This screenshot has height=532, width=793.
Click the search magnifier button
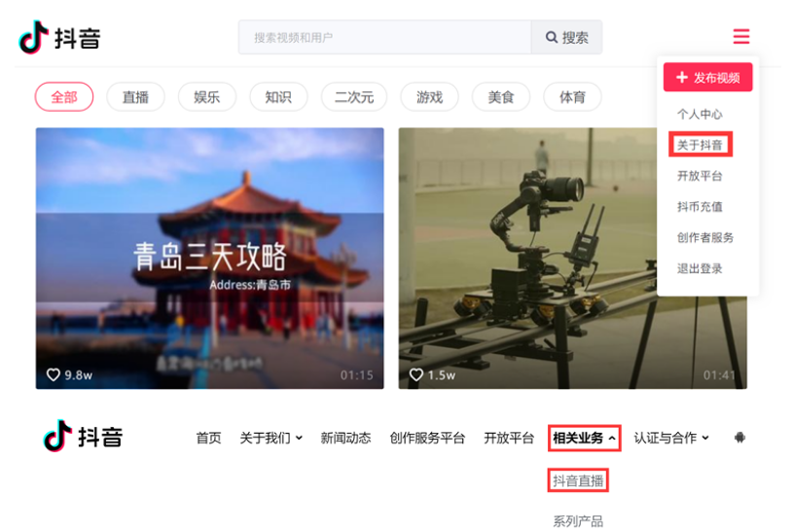[566, 38]
